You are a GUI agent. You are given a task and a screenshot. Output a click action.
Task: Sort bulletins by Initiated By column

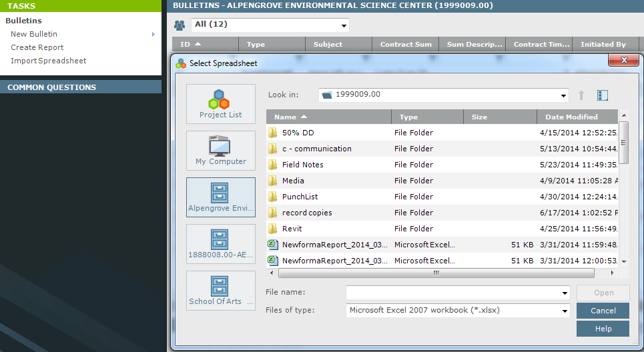605,44
